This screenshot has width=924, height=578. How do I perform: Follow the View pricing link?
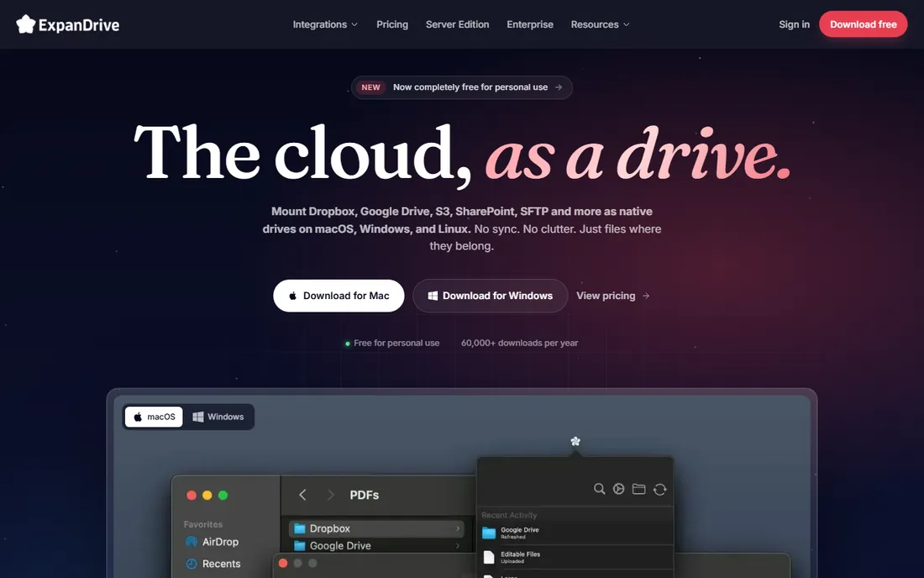click(x=613, y=296)
